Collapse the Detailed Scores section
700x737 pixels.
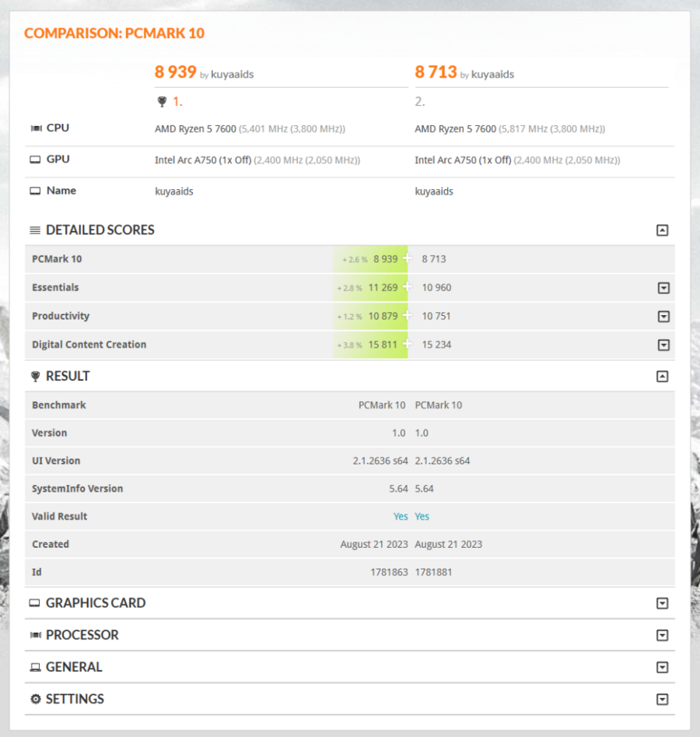pos(662,230)
